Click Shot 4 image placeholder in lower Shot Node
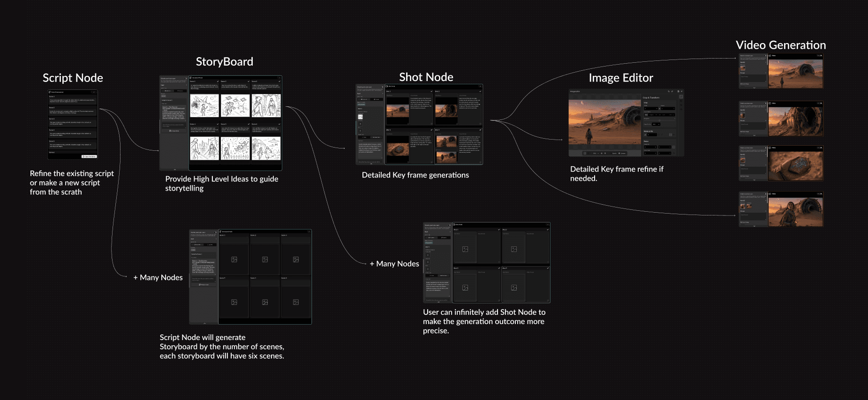This screenshot has width=868, height=400. 514,288
